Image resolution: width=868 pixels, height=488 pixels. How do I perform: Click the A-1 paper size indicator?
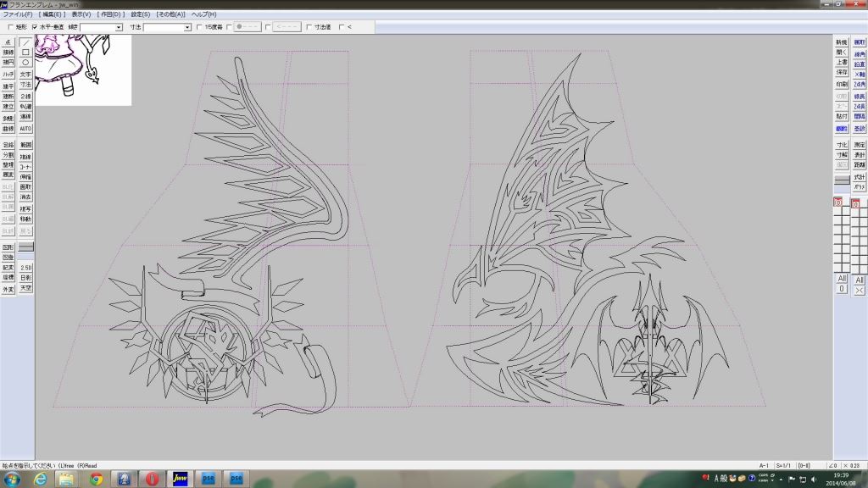[x=764, y=466]
